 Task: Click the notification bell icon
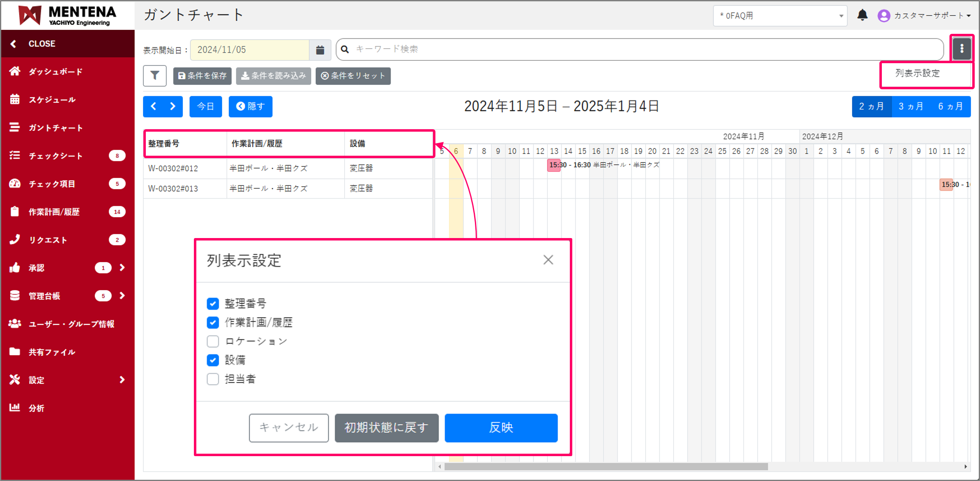pos(862,15)
